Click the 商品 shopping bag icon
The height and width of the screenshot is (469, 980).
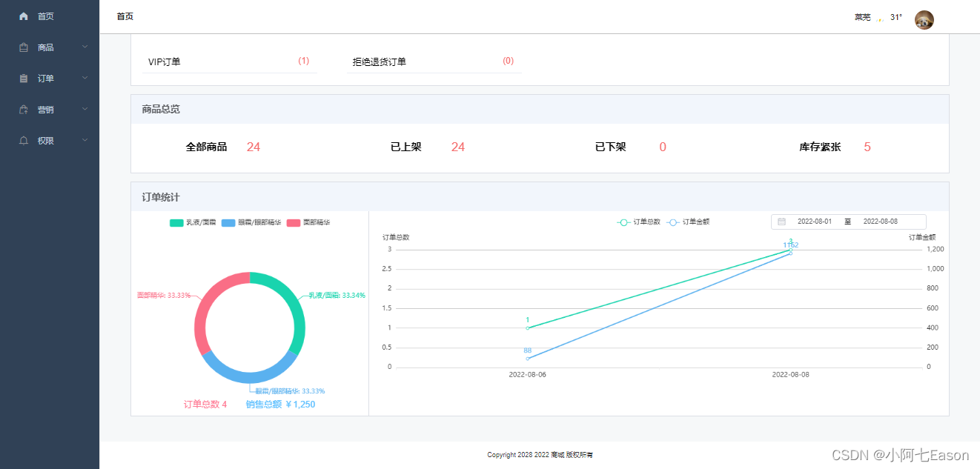24,47
